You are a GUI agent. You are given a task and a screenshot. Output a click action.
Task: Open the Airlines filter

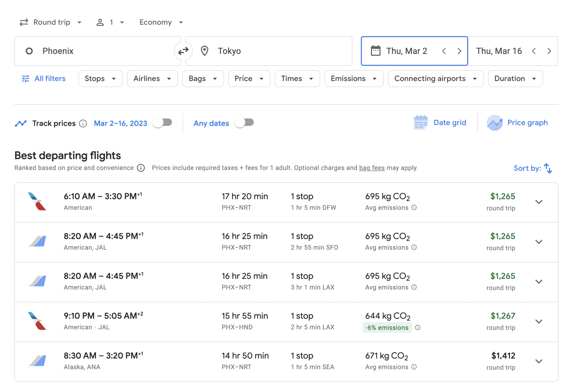click(x=152, y=79)
